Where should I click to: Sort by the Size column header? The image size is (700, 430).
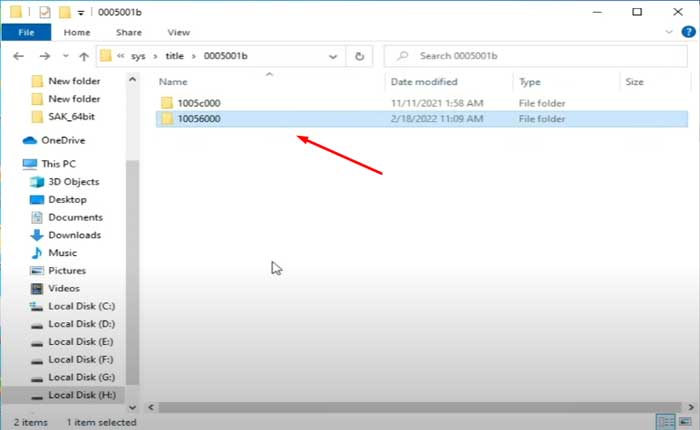pyautogui.click(x=634, y=82)
